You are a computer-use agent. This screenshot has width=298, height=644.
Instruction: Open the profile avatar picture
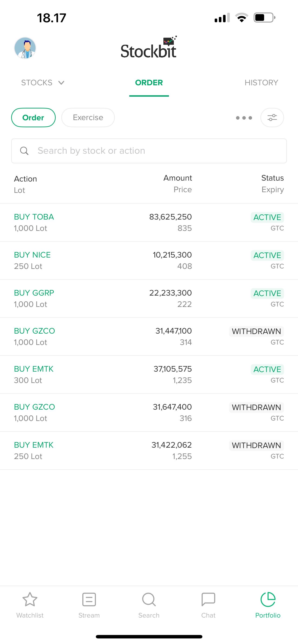click(25, 48)
